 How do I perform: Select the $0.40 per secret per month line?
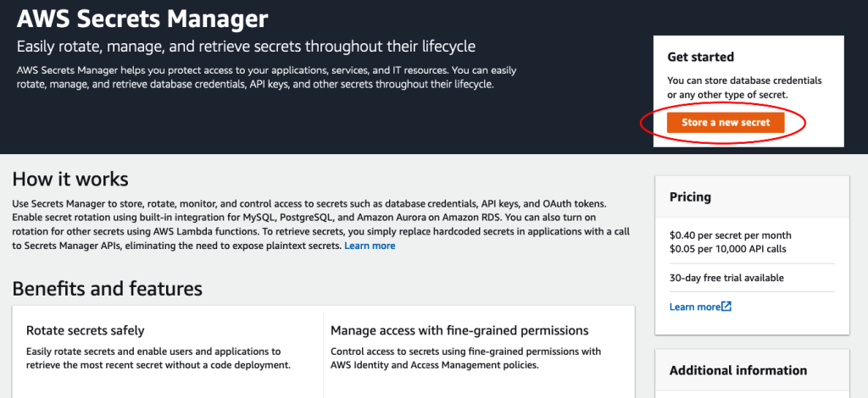(731, 235)
